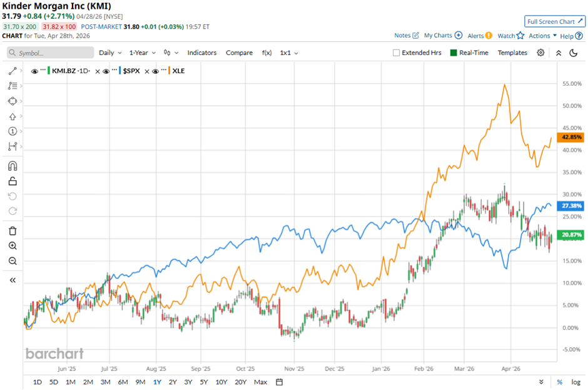Open the Actions dropdown menu
Viewport: 588px width, 390px height.
tap(542, 36)
